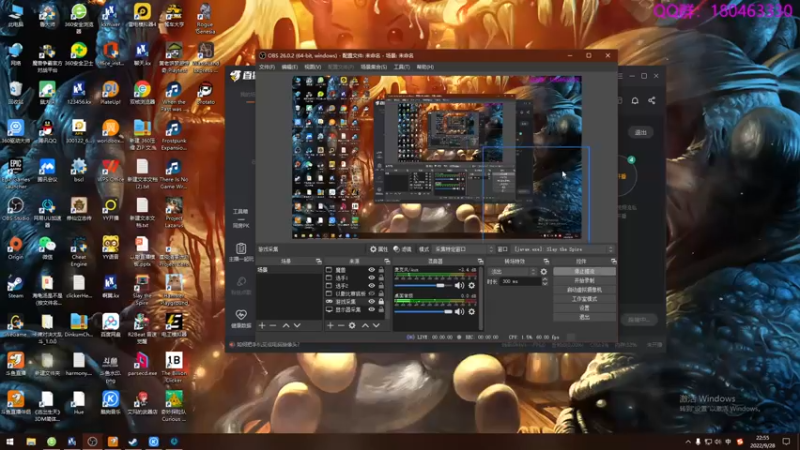The height and width of the screenshot is (450, 800).
Task: Move the scene up in the Scenes panel
Action: pyautogui.click(x=286, y=326)
